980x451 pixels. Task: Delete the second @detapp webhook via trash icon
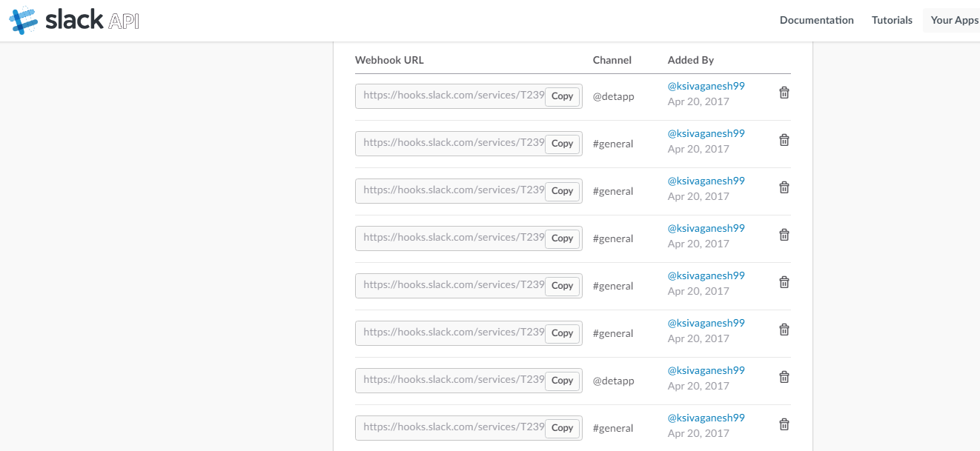pyautogui.click(x=784, y=377)
